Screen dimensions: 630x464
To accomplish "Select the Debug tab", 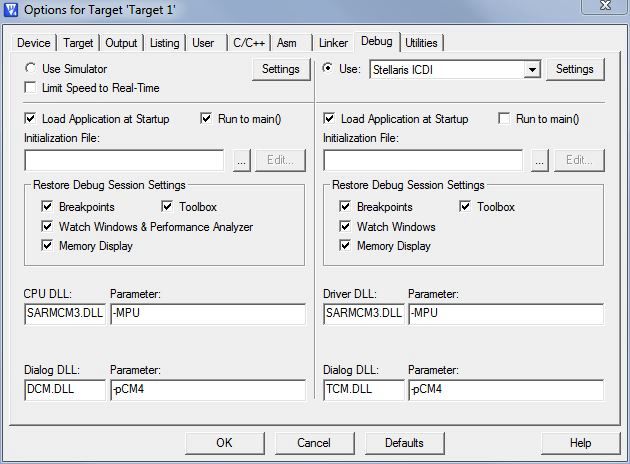I will click(x=376, y=41).
